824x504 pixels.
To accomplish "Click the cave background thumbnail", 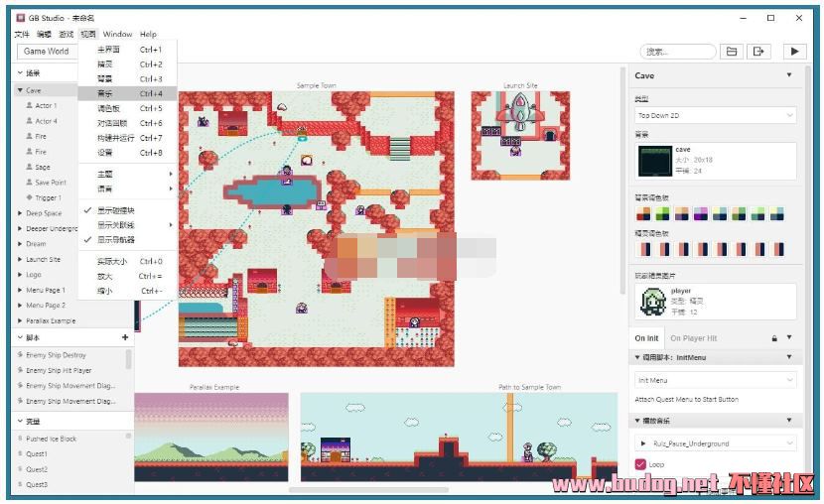I will [651, 161].
